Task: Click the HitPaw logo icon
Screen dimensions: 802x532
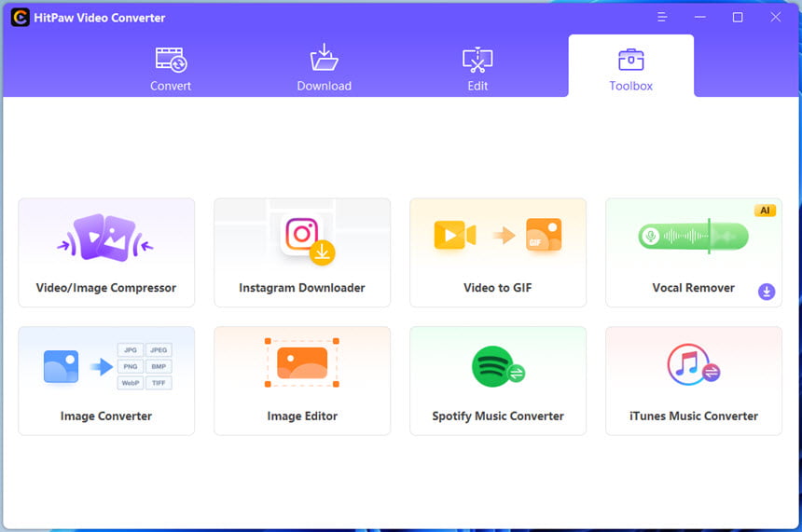Action: (20, 18)
